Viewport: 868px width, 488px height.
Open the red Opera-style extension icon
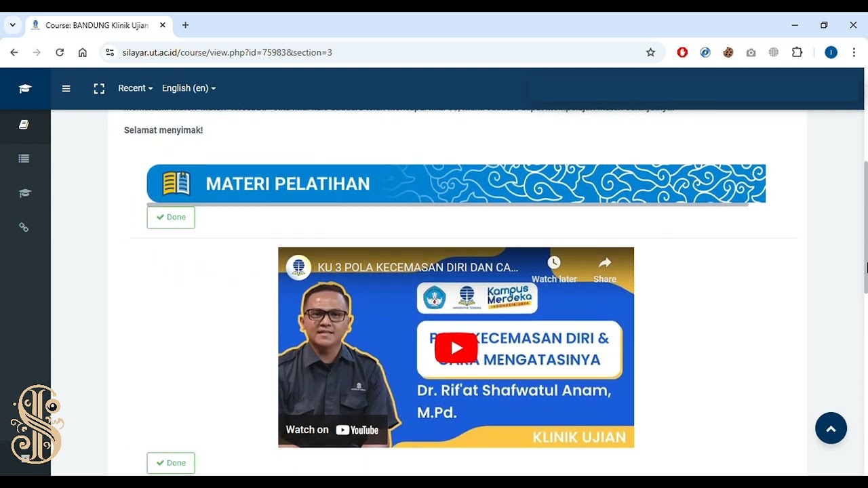point(682,52)
